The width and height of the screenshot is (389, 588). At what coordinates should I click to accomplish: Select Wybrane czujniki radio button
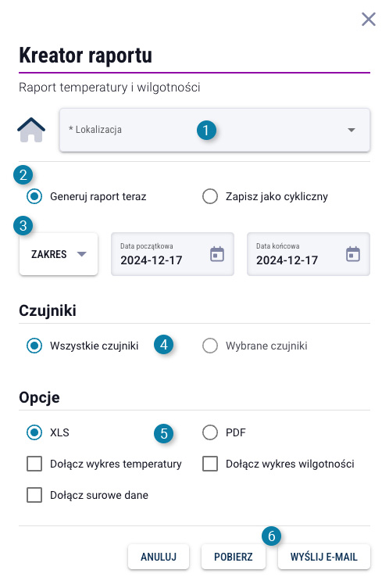[210, 346]
